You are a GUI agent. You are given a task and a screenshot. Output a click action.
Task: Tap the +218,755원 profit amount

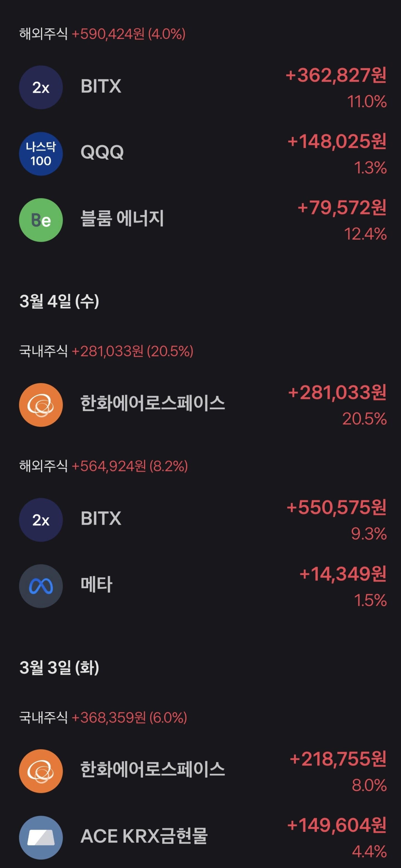point(338,759)
